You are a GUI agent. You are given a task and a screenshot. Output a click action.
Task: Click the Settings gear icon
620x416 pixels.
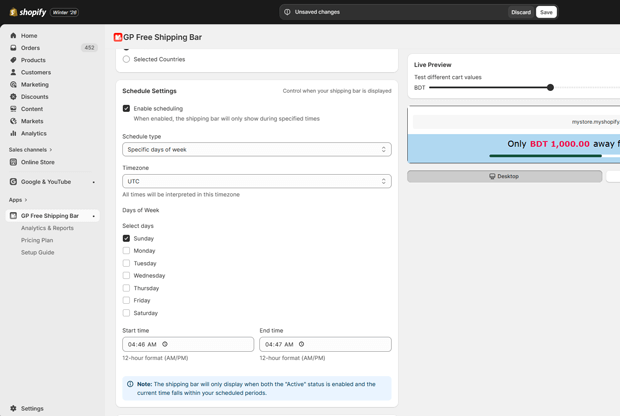pyautogui.click(x=13, y=408)
